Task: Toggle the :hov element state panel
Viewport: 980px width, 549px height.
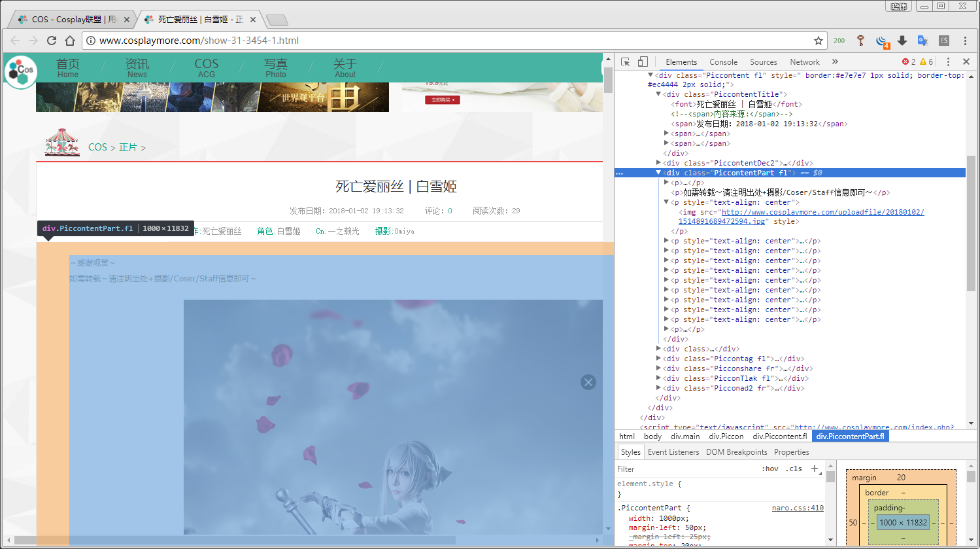Action: (x=770, y=469)
